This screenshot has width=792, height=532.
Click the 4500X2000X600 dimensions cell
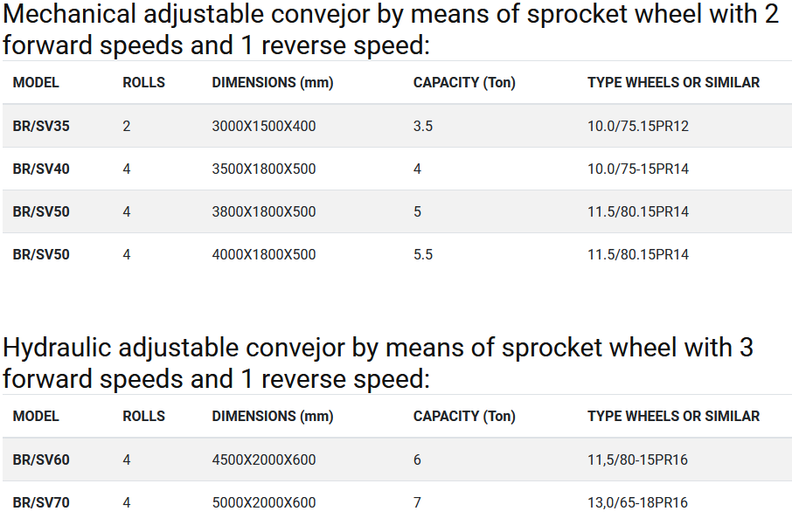click(264, 459)
